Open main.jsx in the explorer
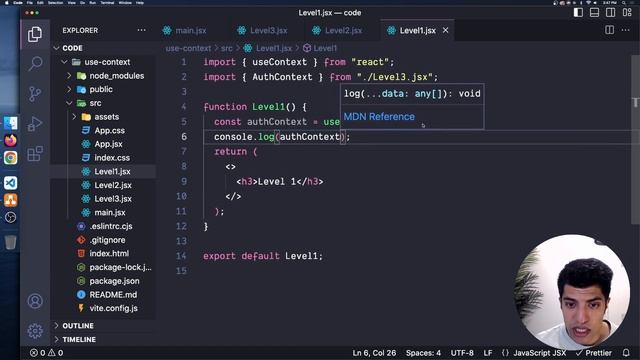Image resolution: width=640 pixels, height=360 pixels. [x=102, y=213]
